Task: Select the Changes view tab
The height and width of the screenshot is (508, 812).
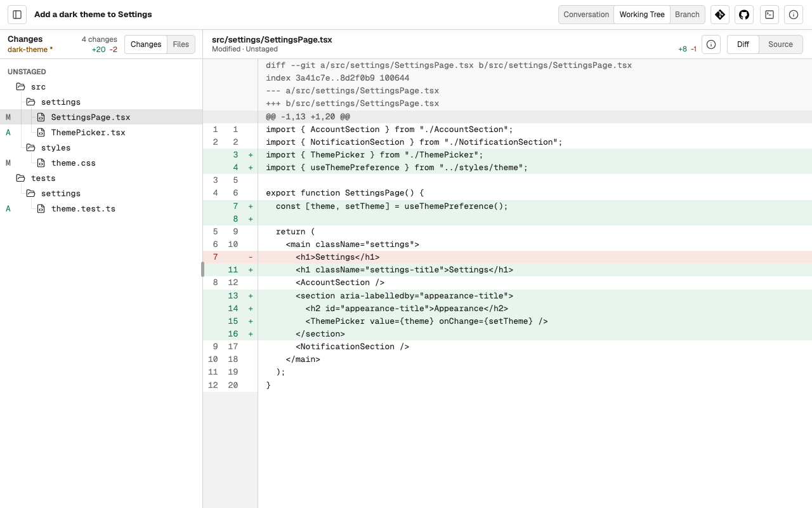Action: [x=146, y=44]
